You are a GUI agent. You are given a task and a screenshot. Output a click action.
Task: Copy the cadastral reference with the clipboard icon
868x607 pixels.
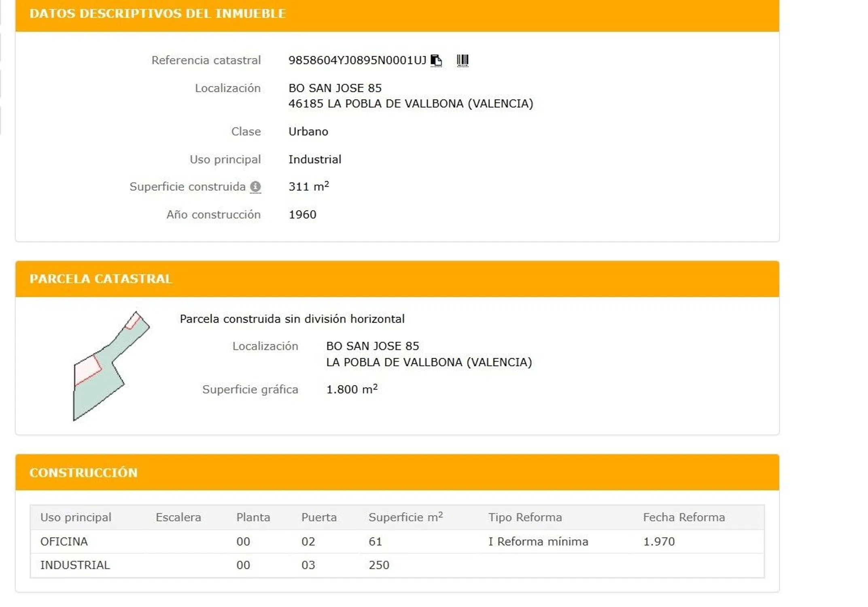(x=436, y=60)
